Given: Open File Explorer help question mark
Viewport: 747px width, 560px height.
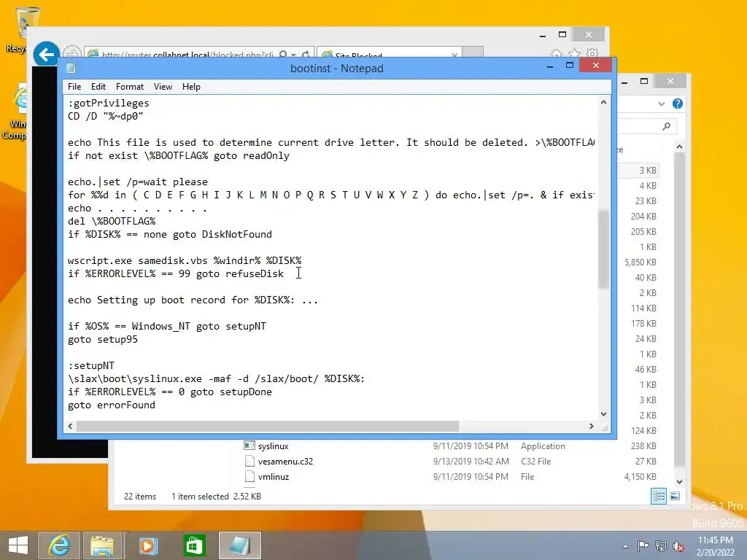Looking at the screenshot, I should tap(678, 104).
